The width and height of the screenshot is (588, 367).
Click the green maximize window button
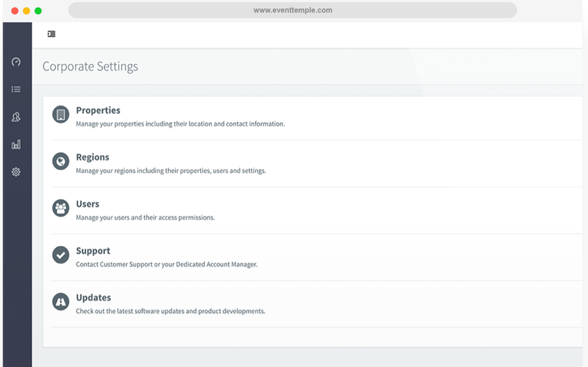point(38,11)
